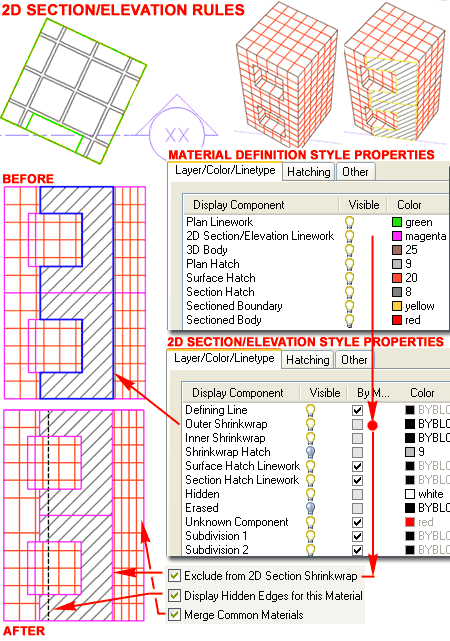Click the yellow Sectioned Boundary color swatch

click(x=397, y=306)
